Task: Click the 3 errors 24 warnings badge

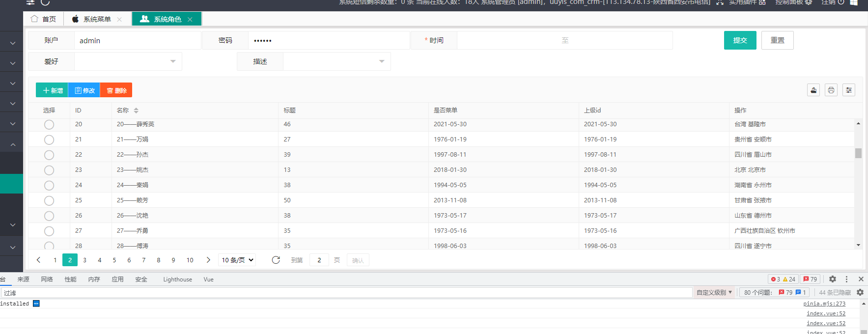Action: click(x=783, y=279)
